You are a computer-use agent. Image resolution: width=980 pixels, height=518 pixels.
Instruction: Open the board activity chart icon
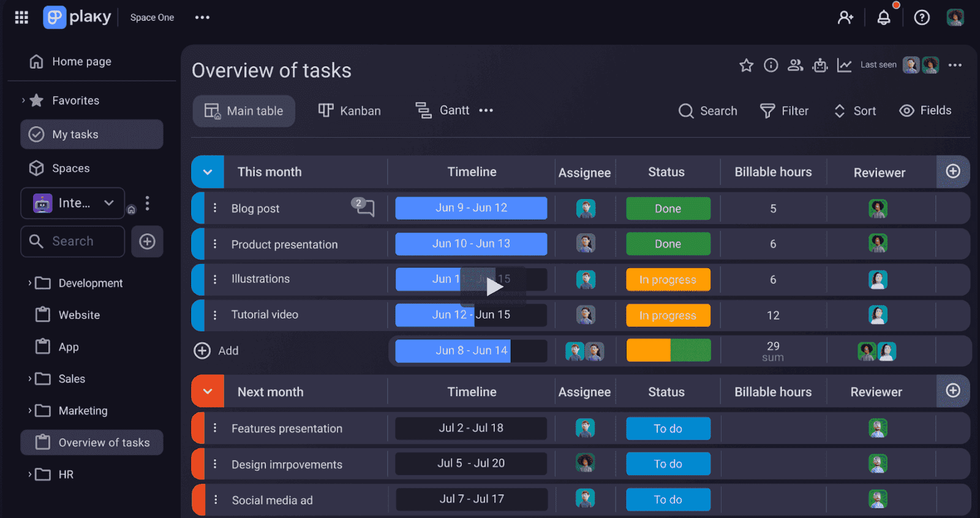845,65
